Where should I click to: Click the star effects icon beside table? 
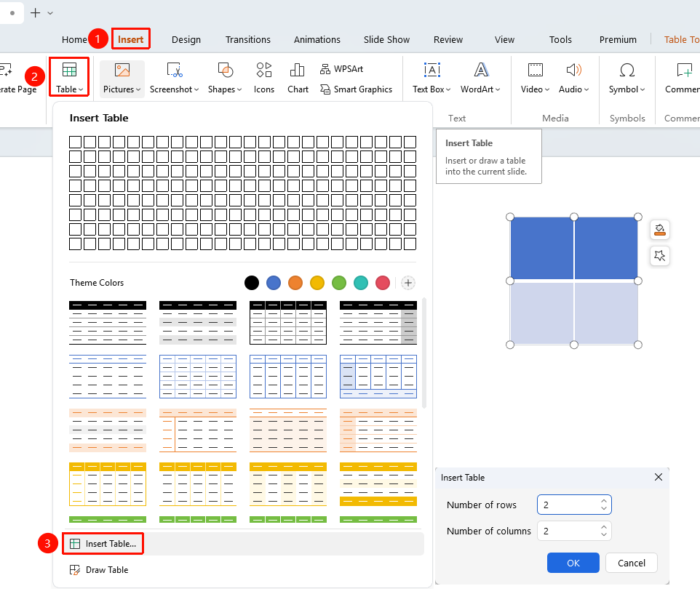(660, 256)
